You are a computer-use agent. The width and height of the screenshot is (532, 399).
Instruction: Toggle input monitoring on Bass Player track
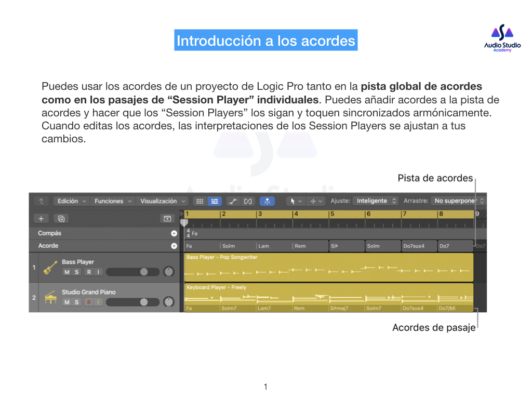[98, 272]
